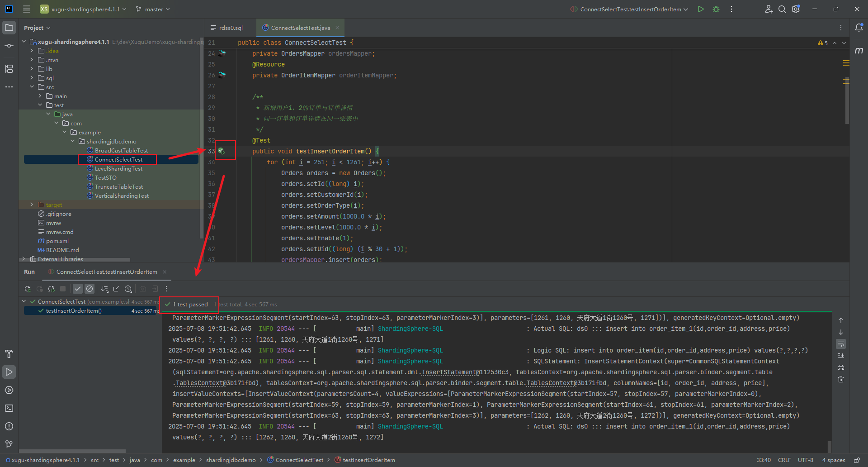Rerun the test with the Rerun icon

tap(28, 289)
